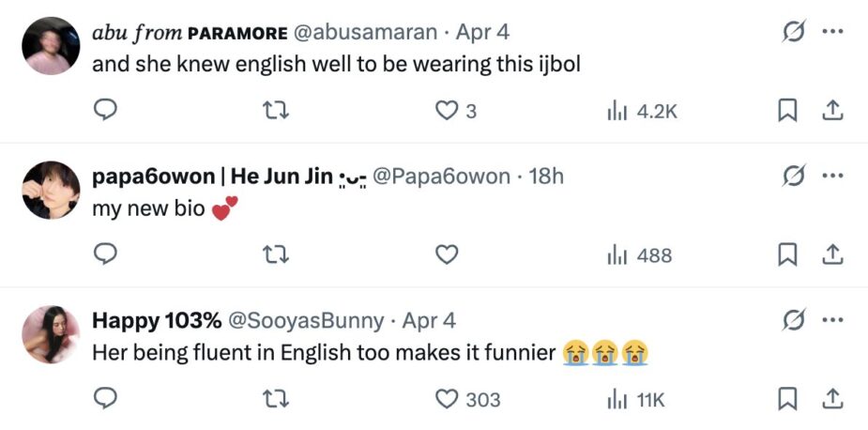This screenshot has height=430, width=868.
Task: Open the 18h timestamp on papa6owon's tweet
Action: 547,176
